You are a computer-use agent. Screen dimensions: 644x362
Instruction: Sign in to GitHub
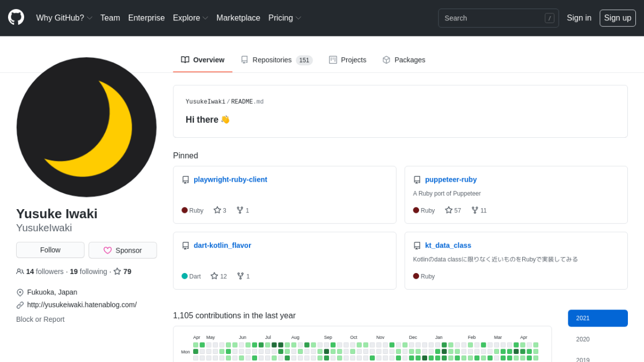click(579, 18)
